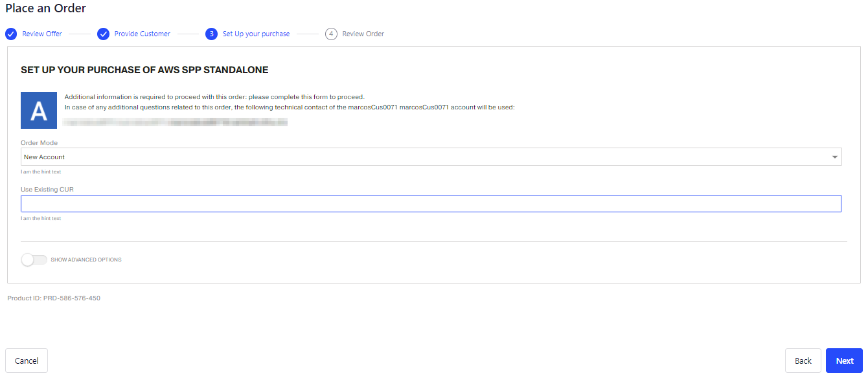Click the hint text under Order Mode
This screenshot has height=378, width=868.
point(41,172)
